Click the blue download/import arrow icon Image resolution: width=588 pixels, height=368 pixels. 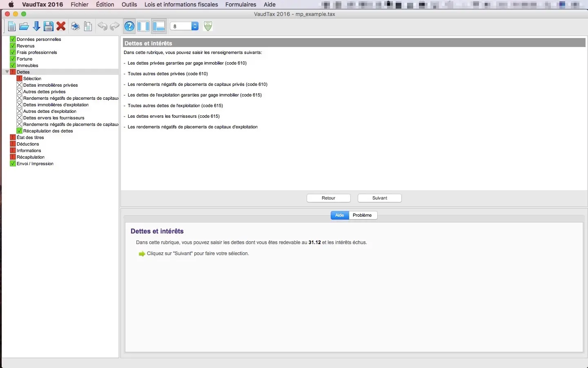coord(36,27)
